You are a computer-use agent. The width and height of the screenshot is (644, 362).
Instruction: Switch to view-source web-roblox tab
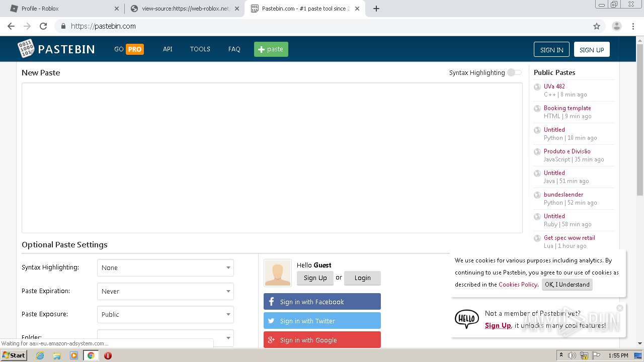coord(184,9)
